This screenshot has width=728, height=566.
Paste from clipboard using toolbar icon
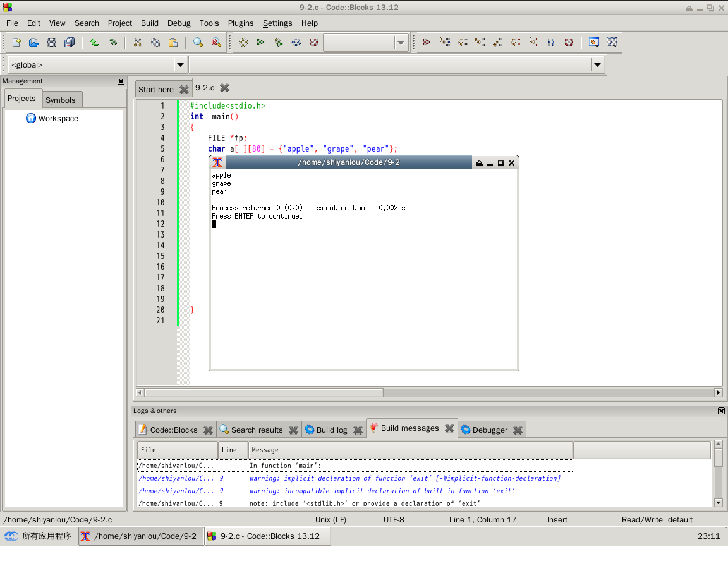[173, 42]
